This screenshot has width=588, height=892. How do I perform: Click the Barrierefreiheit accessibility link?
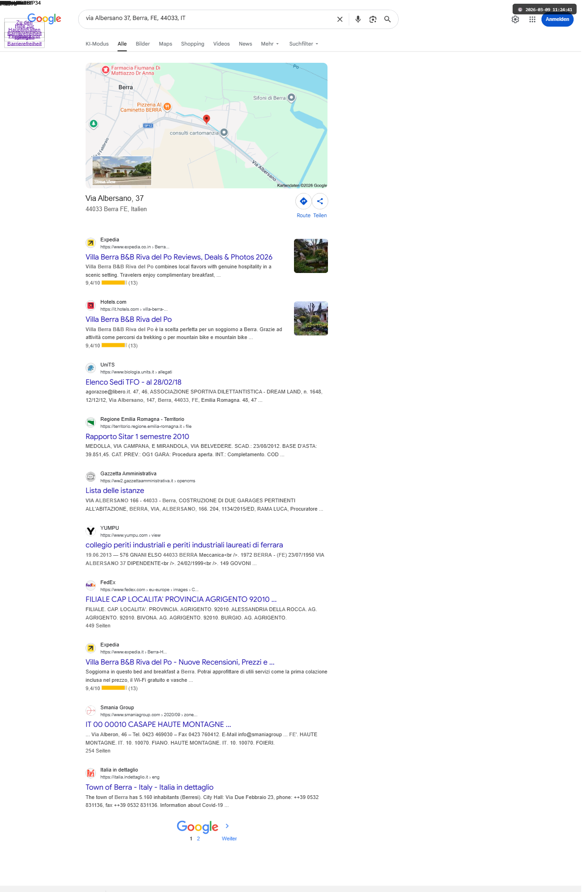point(25,44)
